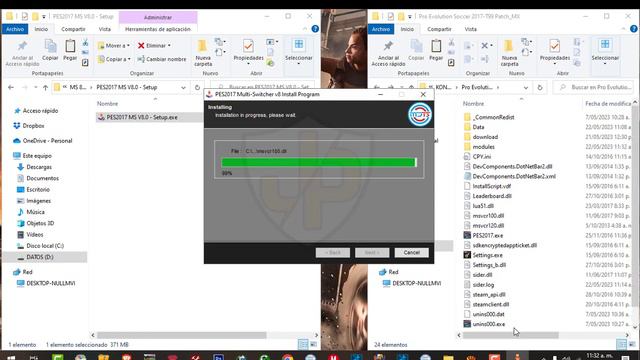Click help icon in left Explorer window
640x360 pixels.
click(315, 29)
